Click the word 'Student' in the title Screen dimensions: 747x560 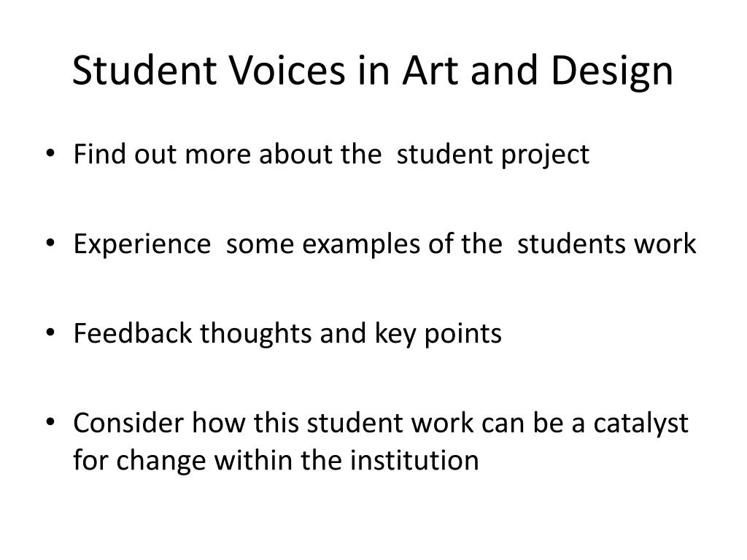[x=144, y=71]
